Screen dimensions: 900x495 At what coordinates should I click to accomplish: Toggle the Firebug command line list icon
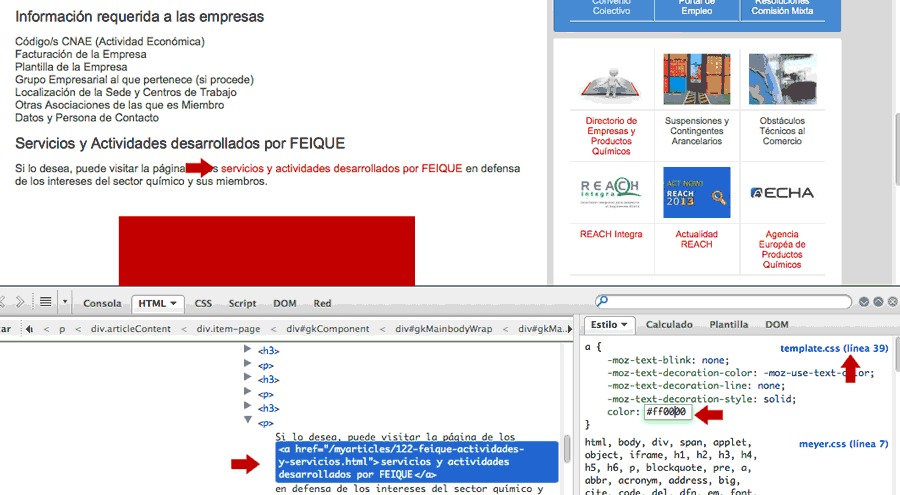point(46,302)
